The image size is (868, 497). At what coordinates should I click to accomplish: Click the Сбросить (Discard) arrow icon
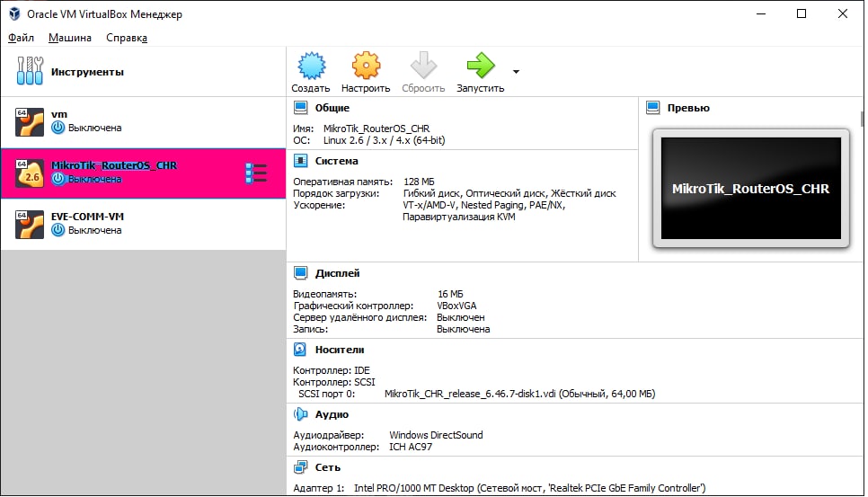point(423,66)
